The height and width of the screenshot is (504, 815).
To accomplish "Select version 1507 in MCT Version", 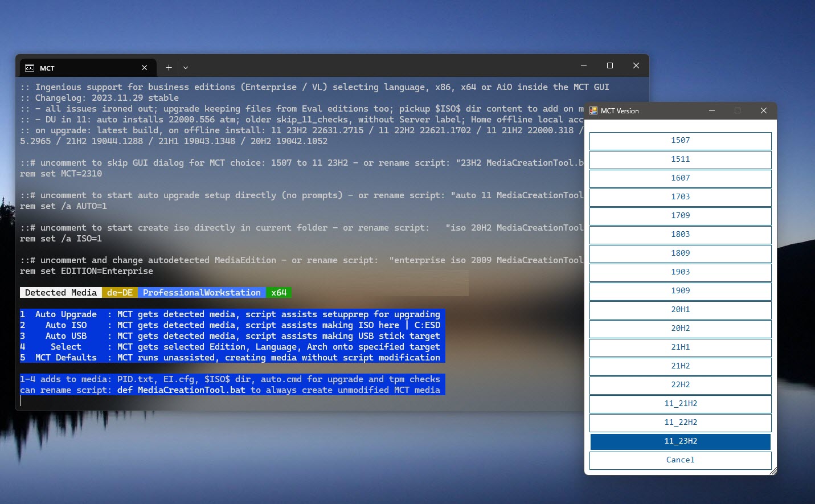I will pyautogui.click(x=680, y=141).
